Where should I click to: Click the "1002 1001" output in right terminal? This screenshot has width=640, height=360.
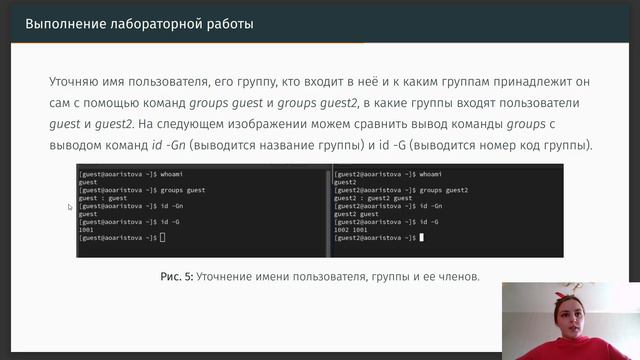(350, 230)
